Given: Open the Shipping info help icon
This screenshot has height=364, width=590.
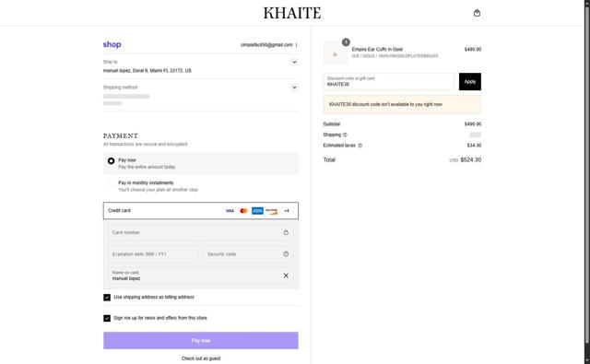Looking at the screenshot, I should pyautogui.click(x=345, y=135).
